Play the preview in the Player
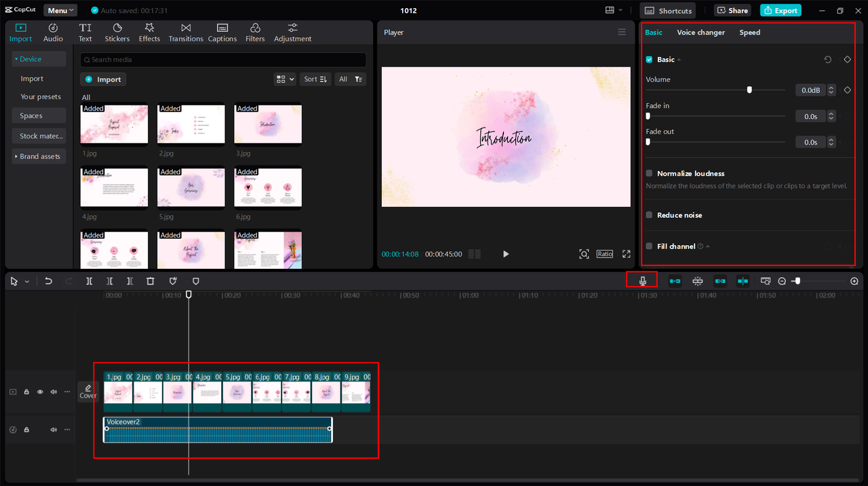This screenshot has width=868, height=486. pos(506,254)
